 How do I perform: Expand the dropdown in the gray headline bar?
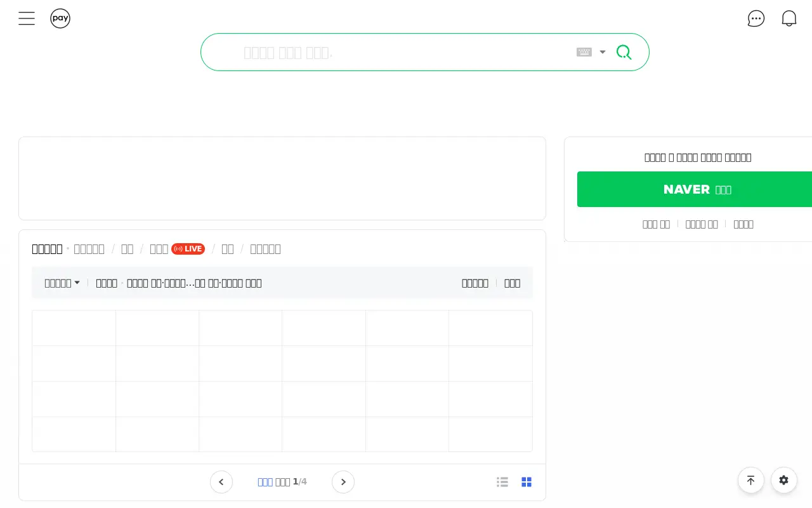tap(62, 283)
